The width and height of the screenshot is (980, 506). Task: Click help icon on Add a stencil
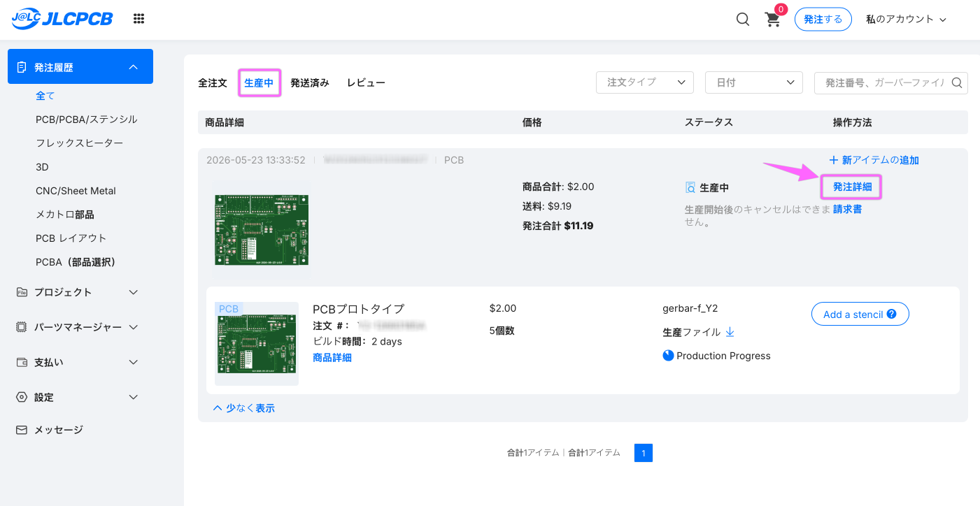point(892,314)
